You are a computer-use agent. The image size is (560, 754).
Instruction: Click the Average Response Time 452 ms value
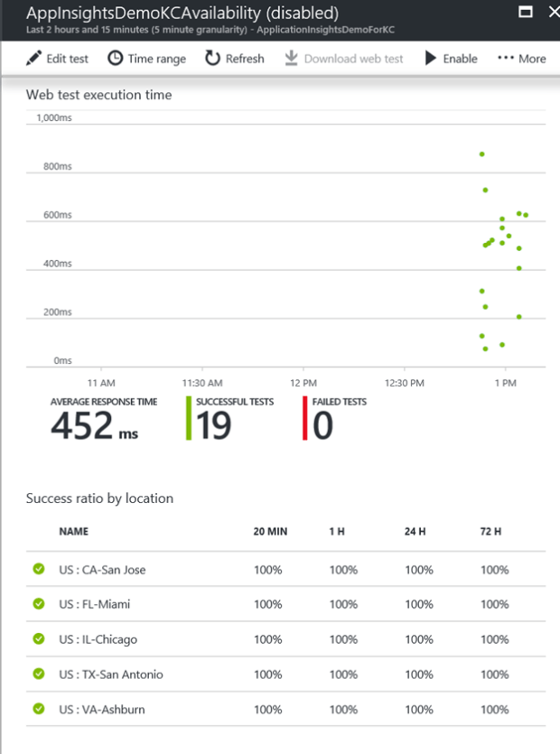94,426
